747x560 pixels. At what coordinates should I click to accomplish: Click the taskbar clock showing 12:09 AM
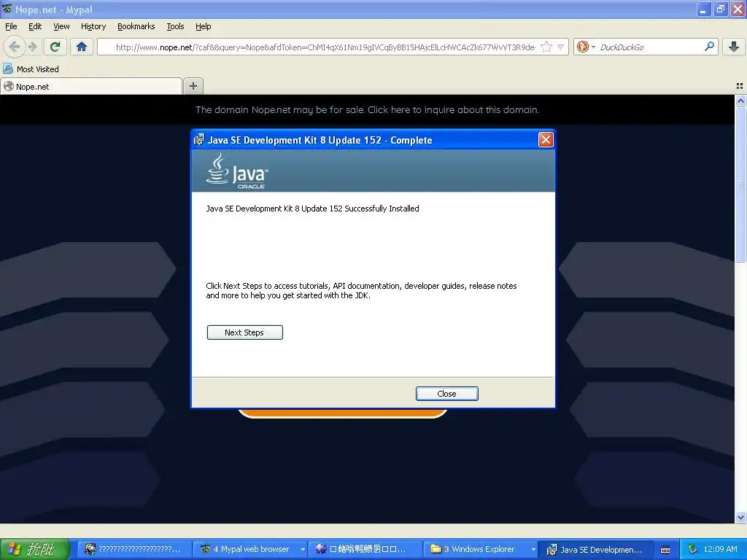coord(720,549)
